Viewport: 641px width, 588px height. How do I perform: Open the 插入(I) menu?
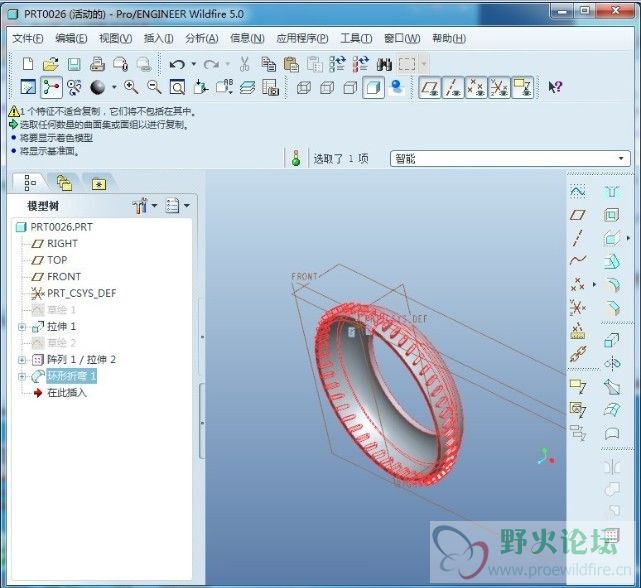159,38
